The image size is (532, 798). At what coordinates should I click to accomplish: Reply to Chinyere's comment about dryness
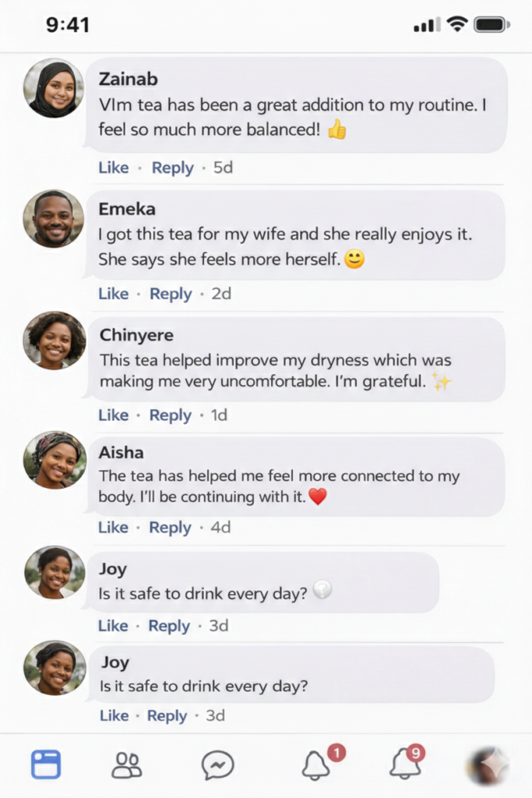point(170,416)
